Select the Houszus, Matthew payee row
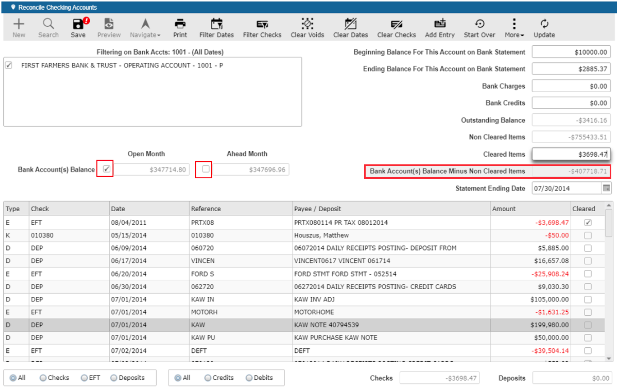Screen dimensions: 617x391 [x=304, y=235]
